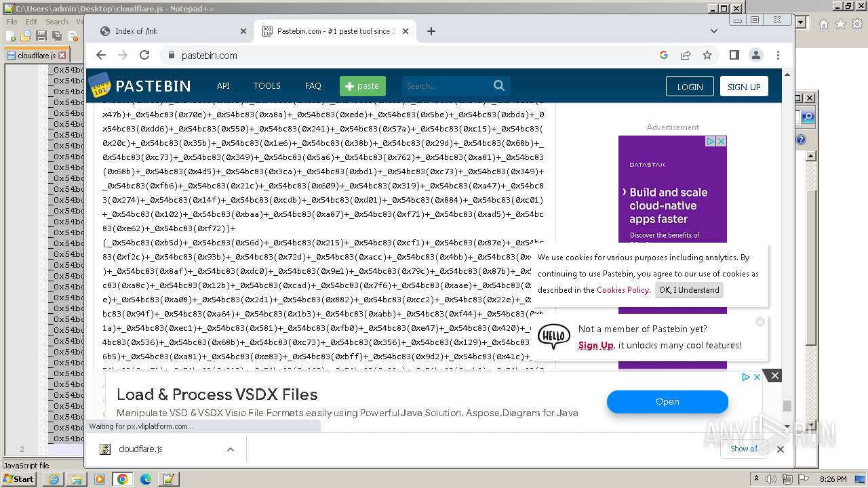The height and width of the screenshot is (488, 868).
Task: Open the FAQ page on Pastebin
Action: [313, 86]
